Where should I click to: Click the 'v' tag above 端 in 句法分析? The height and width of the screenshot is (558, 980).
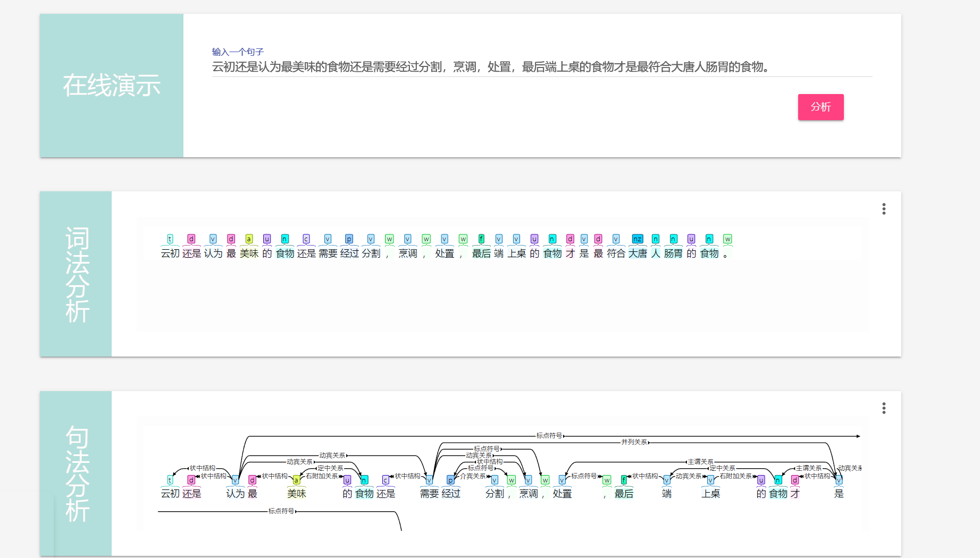tap(666, 480)
